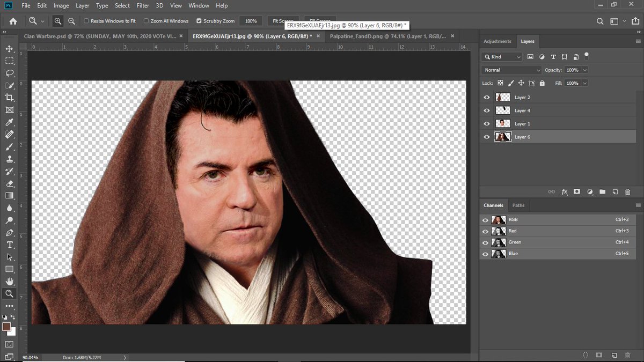
Task: Toggle visibility of the Blue channel
Action: pyautogui.click(x=486, y=254)
